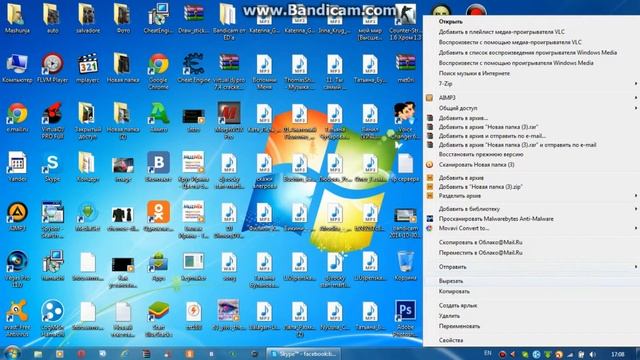This screenshot has width=640, height=360.
Task: Select the Start BlueStacks shortcut
Action: (158, 318)
